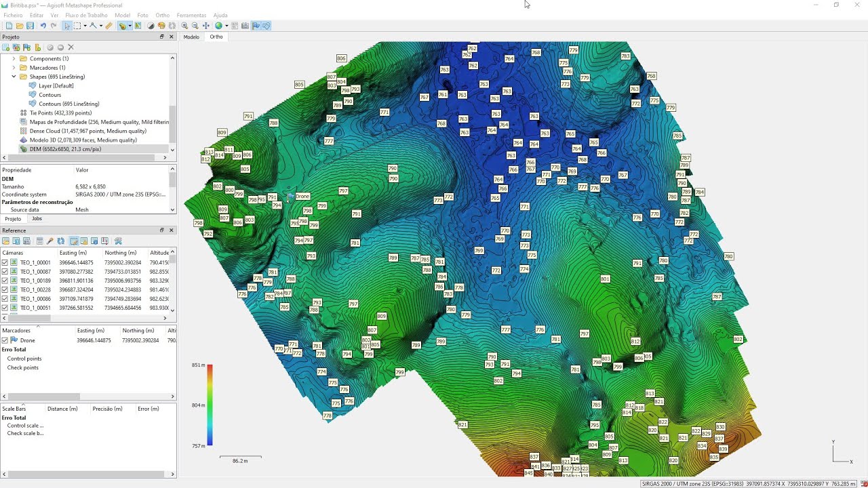868x488 pixels.
Task: Click the 'Control points' row in the markers list
Action: 24,359
